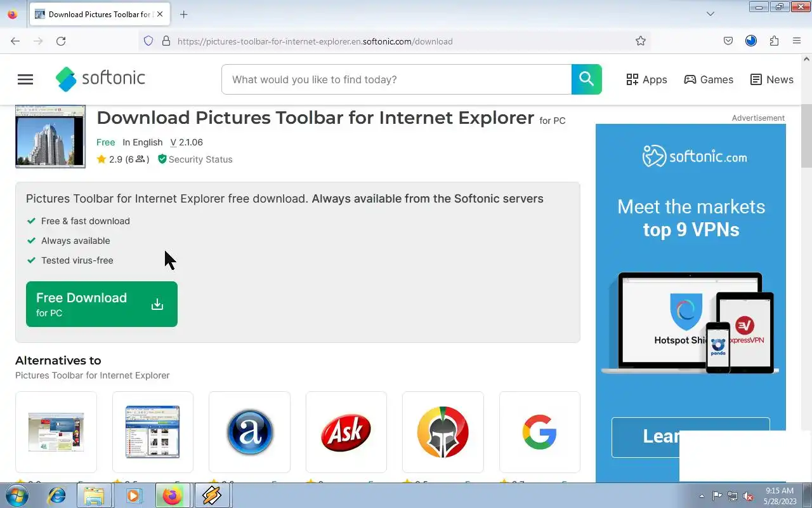Bookmark this page with the star

click(x=641, y=41)
